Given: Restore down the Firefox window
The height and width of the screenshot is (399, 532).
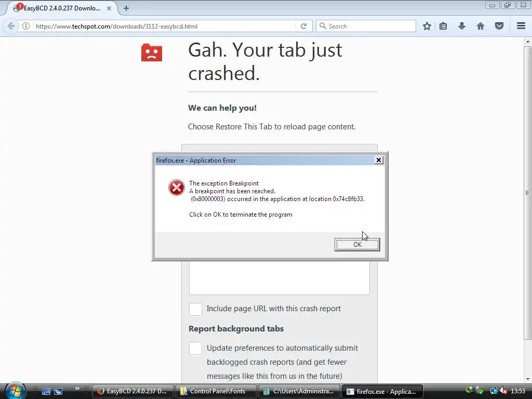Looking at the screenshot, I should point(507,5).
